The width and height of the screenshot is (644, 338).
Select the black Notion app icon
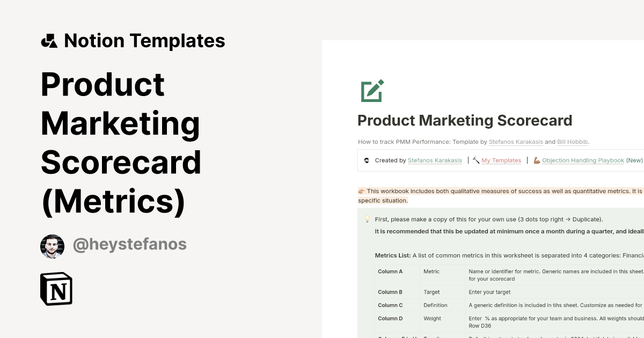point(56,289)
